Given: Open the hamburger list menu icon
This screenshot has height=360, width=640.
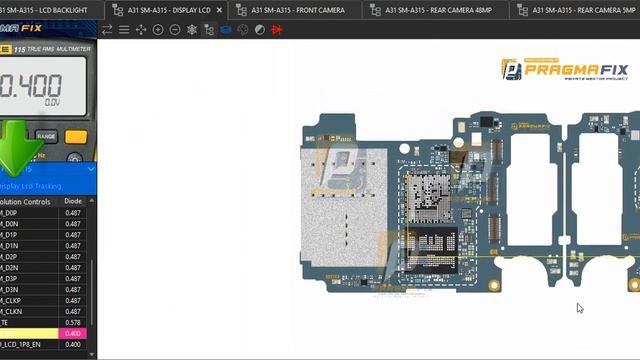Looking at the screenshot, I should coord(124,30).
